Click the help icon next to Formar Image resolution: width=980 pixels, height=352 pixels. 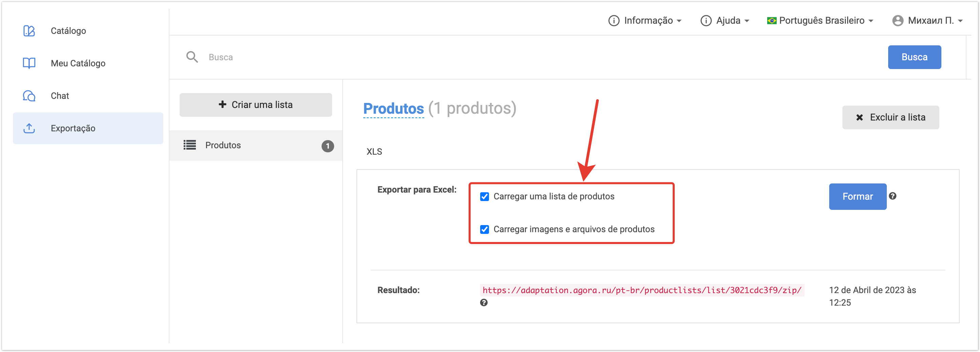tap(893, 196)
